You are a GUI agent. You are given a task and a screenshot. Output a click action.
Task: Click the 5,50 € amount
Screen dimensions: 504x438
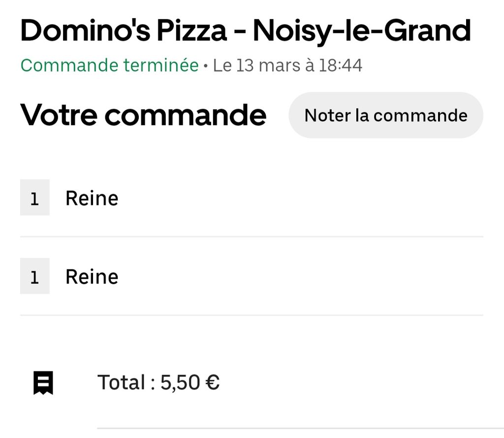pos(189,382)
